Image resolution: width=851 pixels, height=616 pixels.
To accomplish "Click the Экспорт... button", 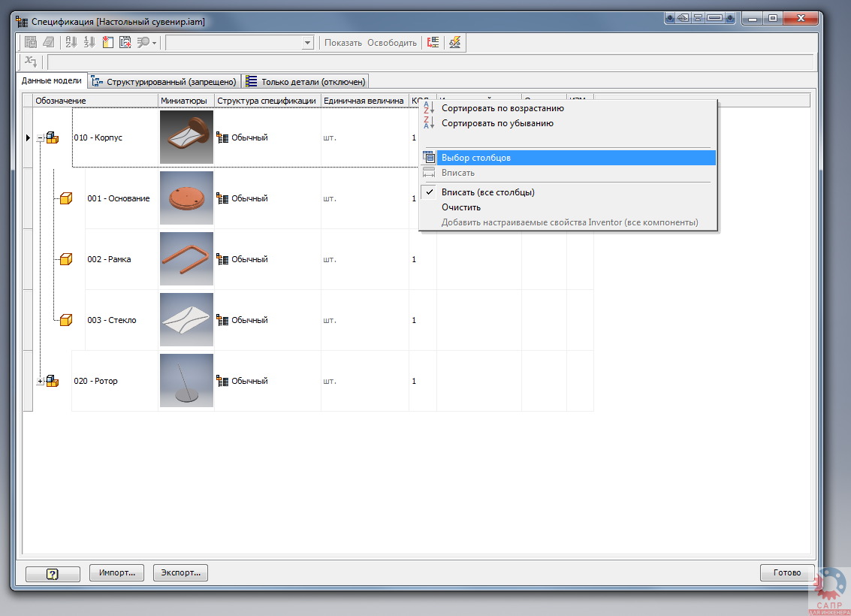I will tap(180, 572).
